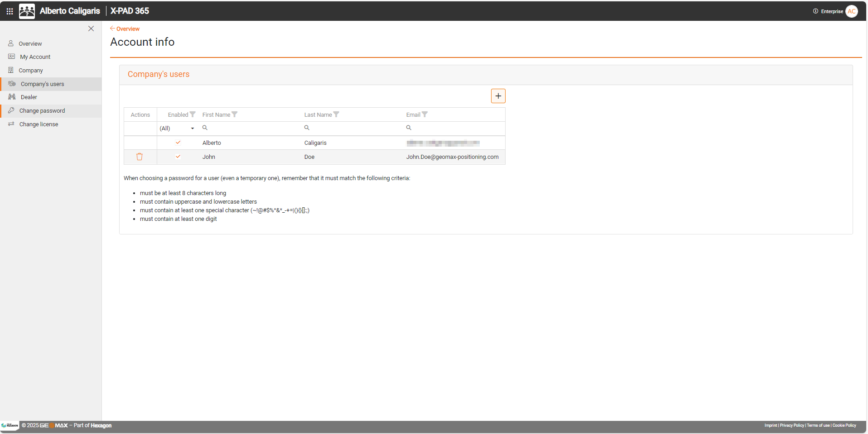
Task: Click the AC user avatar
Action: click(852, 11)
